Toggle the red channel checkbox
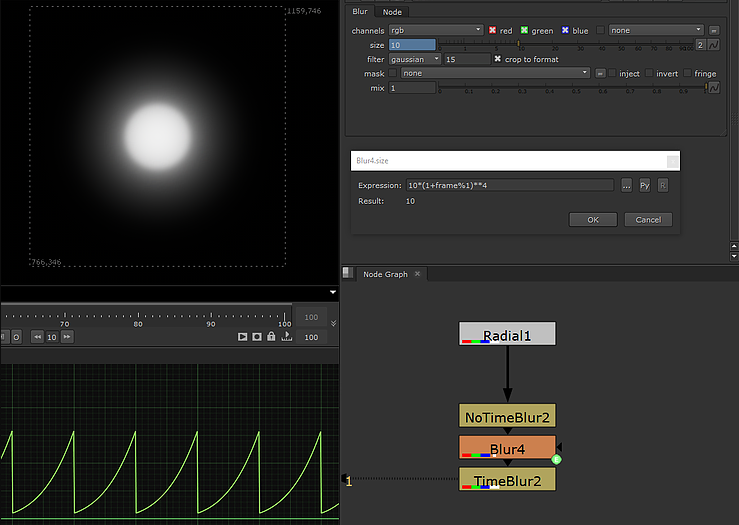 (492, 31)
